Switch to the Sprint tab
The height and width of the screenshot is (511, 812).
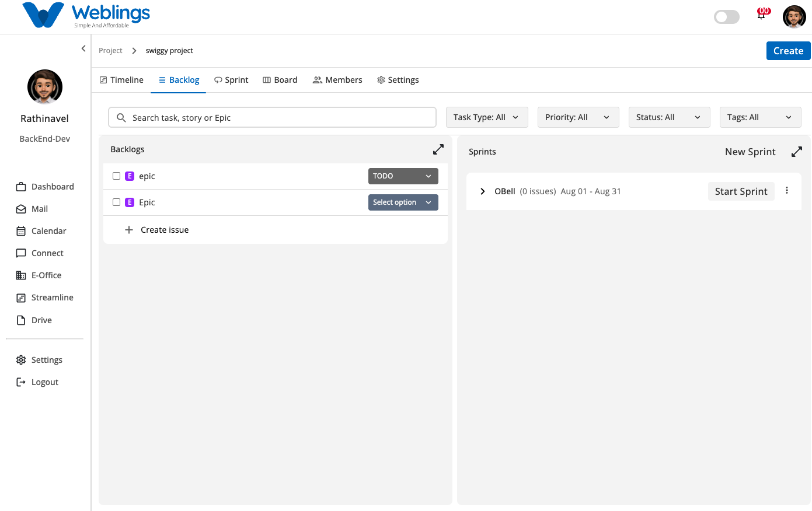pos(231,80)
